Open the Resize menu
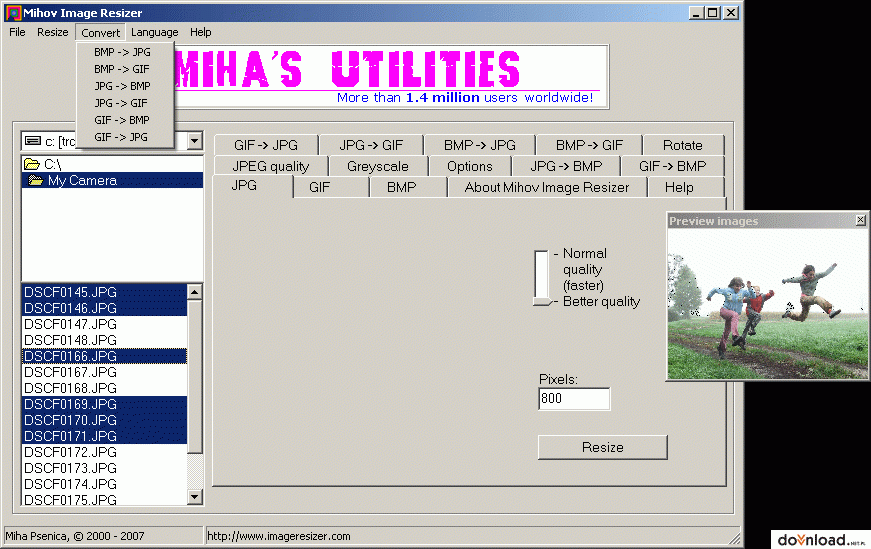Screen dimensions: 871x549 (52, 32)
